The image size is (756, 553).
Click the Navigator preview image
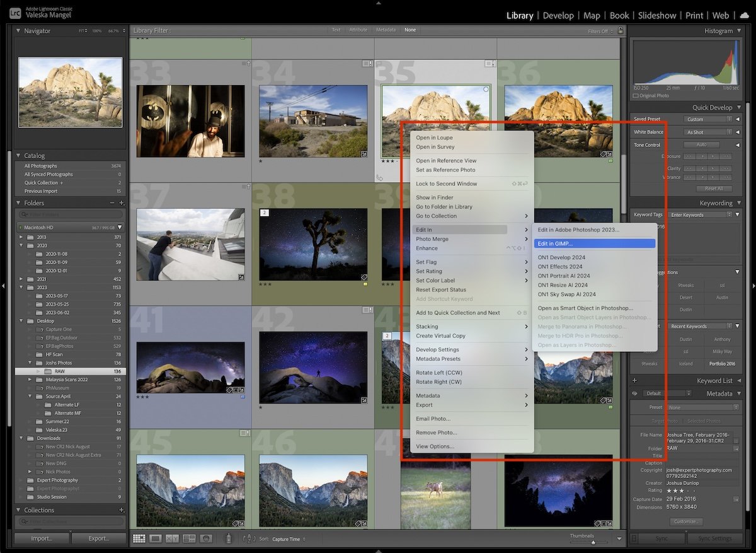coord(69,91)
